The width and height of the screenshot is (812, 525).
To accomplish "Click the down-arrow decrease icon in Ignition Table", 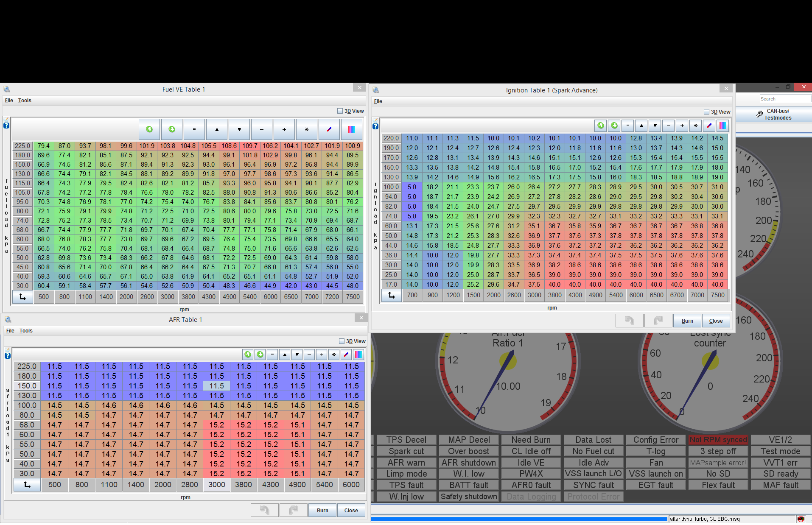I will 655,126.
